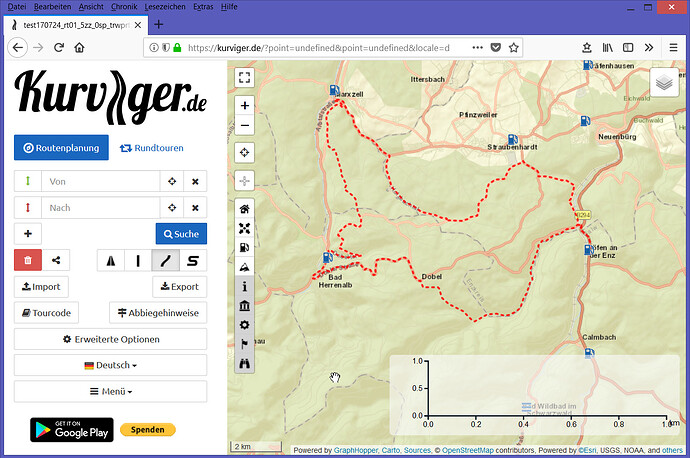Select highway (fastest) routing mode

pos(111,260)
